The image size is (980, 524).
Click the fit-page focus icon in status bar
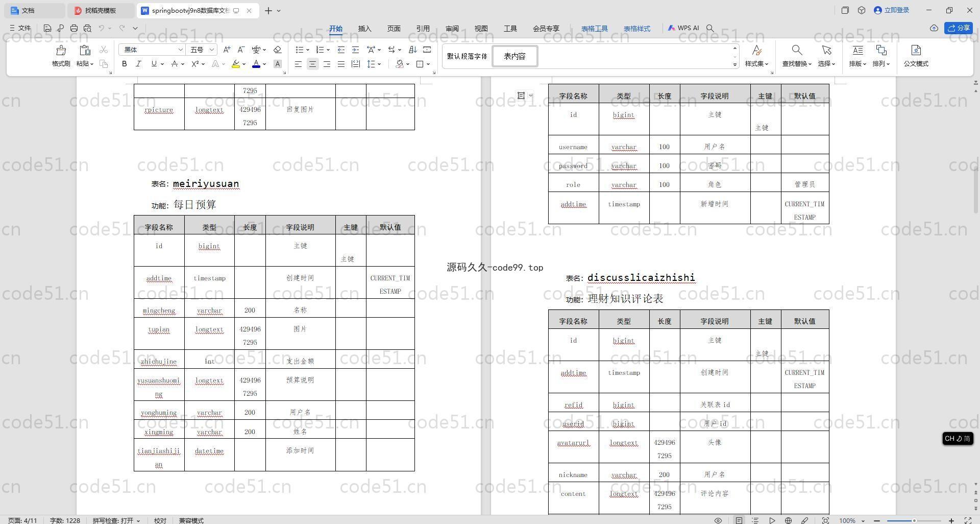pos(825,520)
